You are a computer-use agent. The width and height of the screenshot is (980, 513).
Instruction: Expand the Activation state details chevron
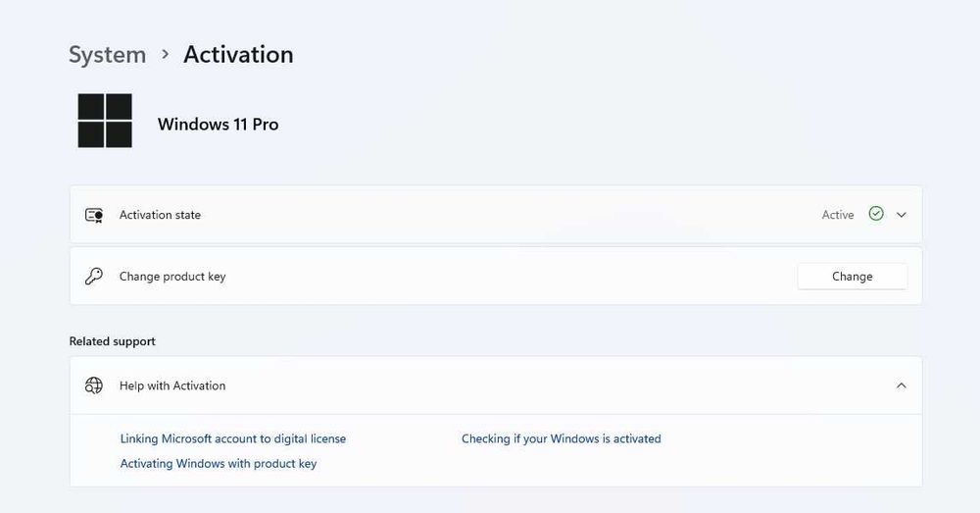click(x=902, y=215)
